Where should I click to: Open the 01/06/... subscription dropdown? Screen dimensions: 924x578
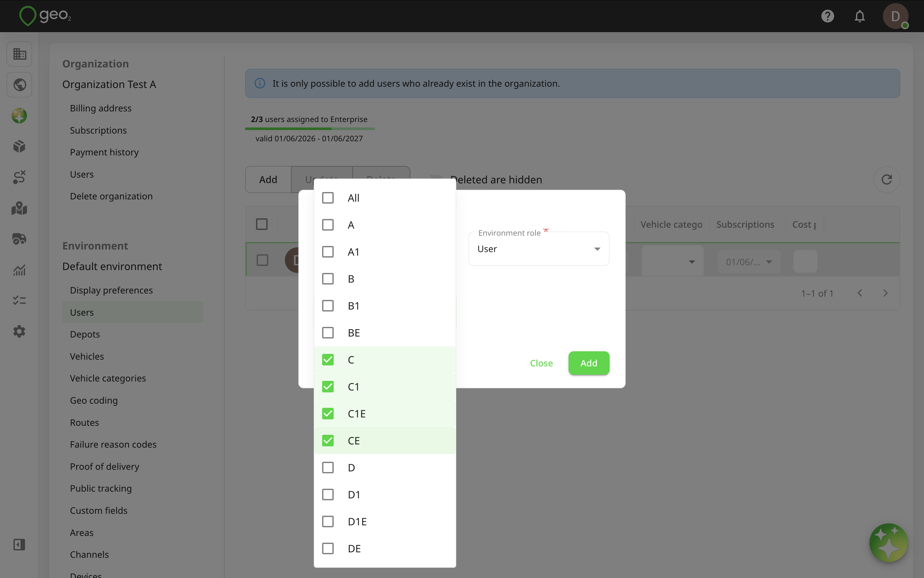[x=749, y=262]
